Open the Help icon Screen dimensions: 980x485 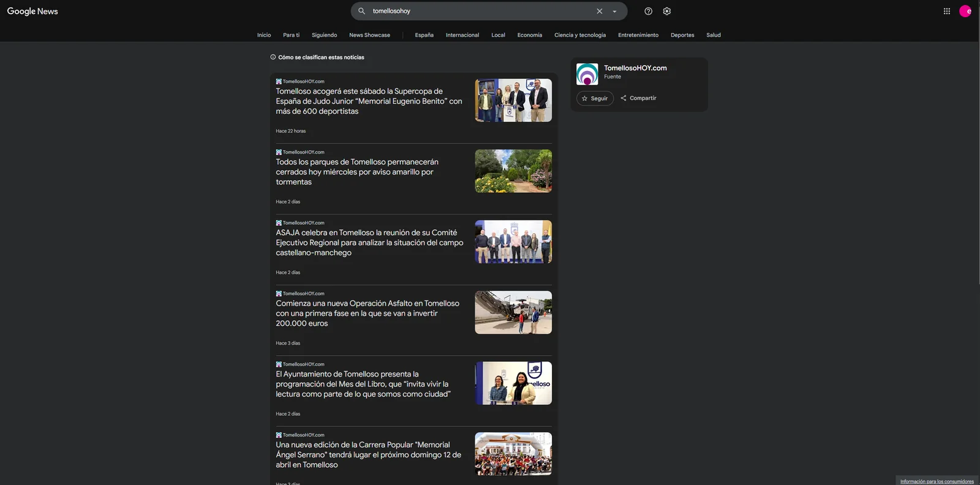pos(648,11)
